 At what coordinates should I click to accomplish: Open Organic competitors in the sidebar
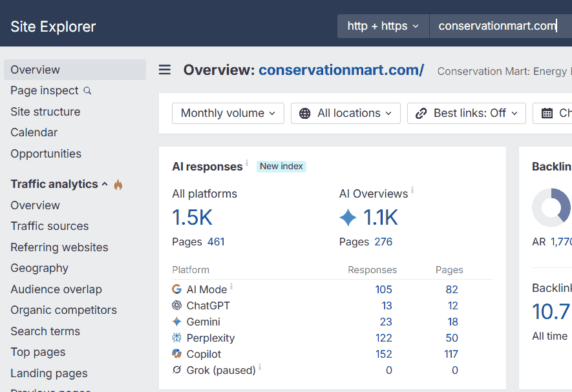pos(64,310)
